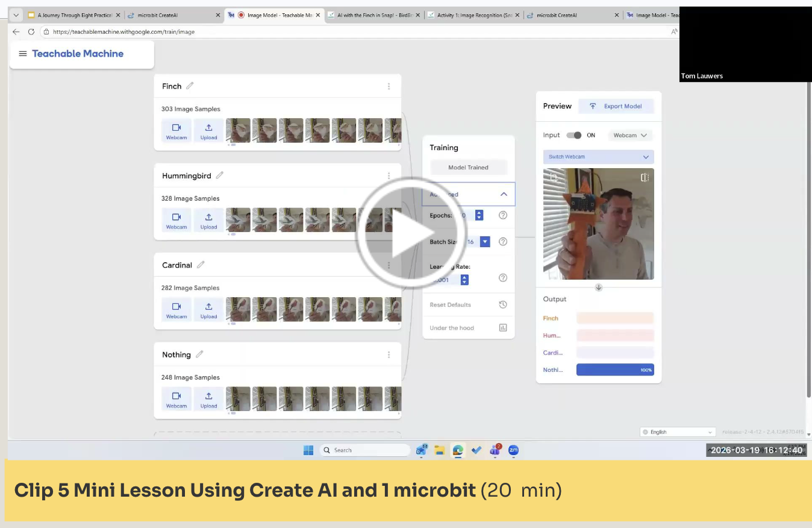
Task: Click Upload button in Hummingbird class
Action: click(208, 220)
